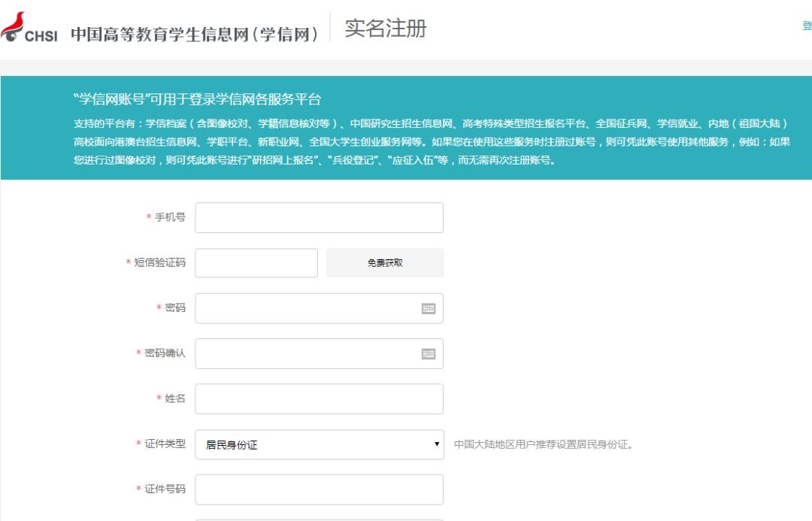Viewport: 812px width, 521px height.
Task: Open virtual keyboard icon in 密码 field
Action: click(429, 309)
